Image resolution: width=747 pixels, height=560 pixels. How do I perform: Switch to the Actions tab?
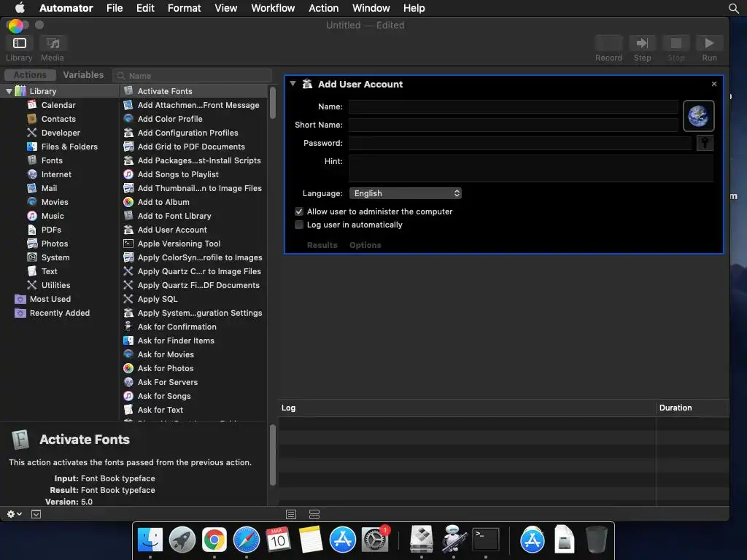click(x=30, y=75)
